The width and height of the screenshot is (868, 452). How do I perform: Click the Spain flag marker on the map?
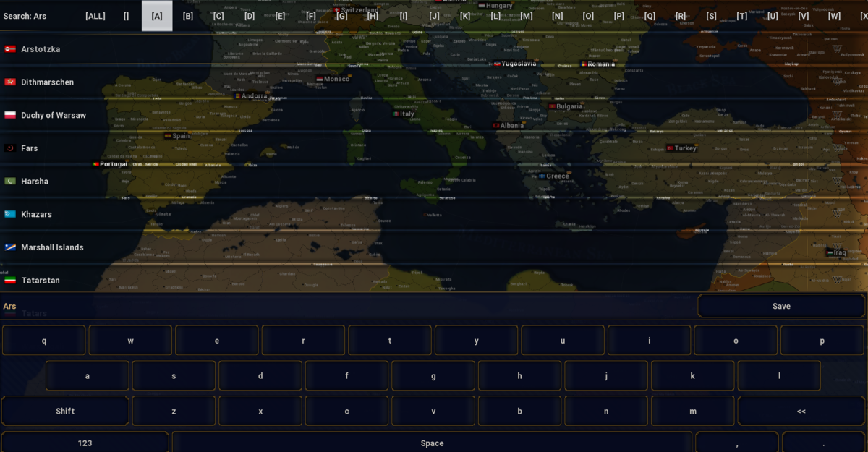coord(168,136)
